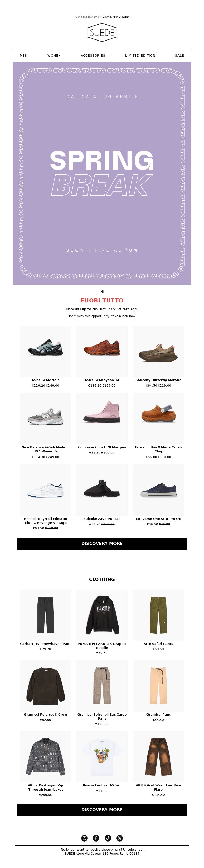Open the Asics Gel-Terrain shoe image
204x868 pixels.
click(46, 351)
